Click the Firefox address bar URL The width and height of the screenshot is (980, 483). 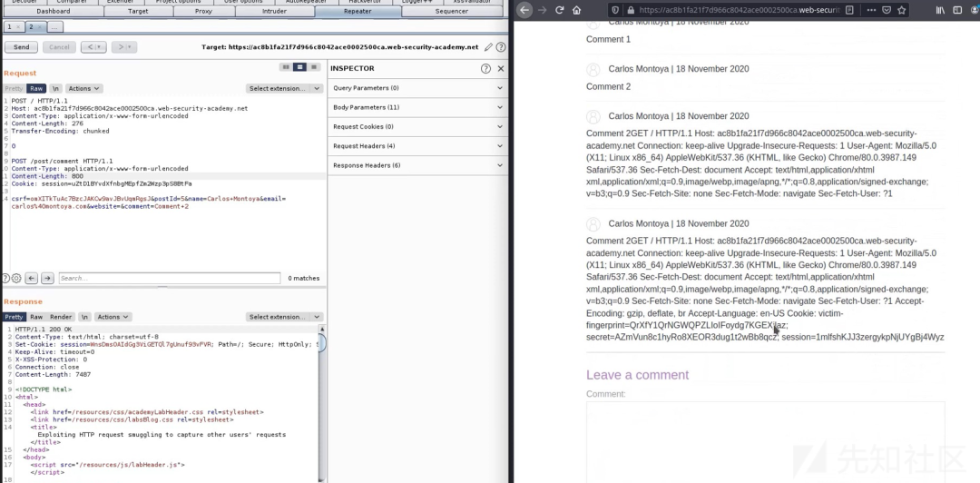(x=738, y=10)
